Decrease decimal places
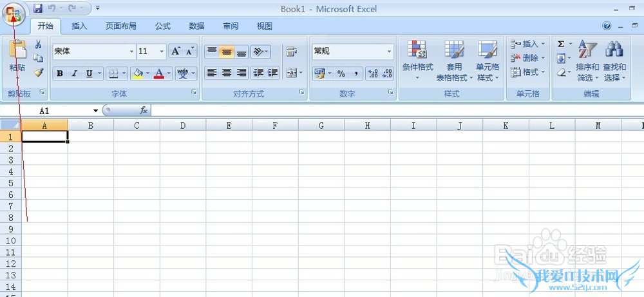The height and width of the screenshot is (297, 644). click(x=387, y=73)
